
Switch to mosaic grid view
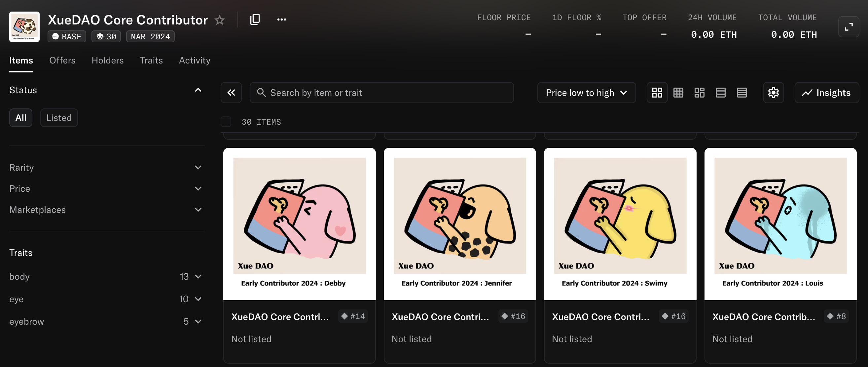(699, 93)
